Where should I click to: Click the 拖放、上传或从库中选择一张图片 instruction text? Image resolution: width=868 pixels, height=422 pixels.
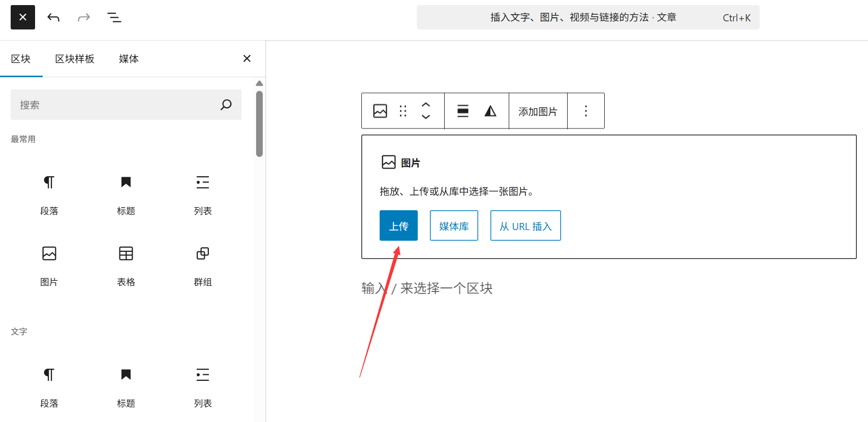tap(456, 191)
